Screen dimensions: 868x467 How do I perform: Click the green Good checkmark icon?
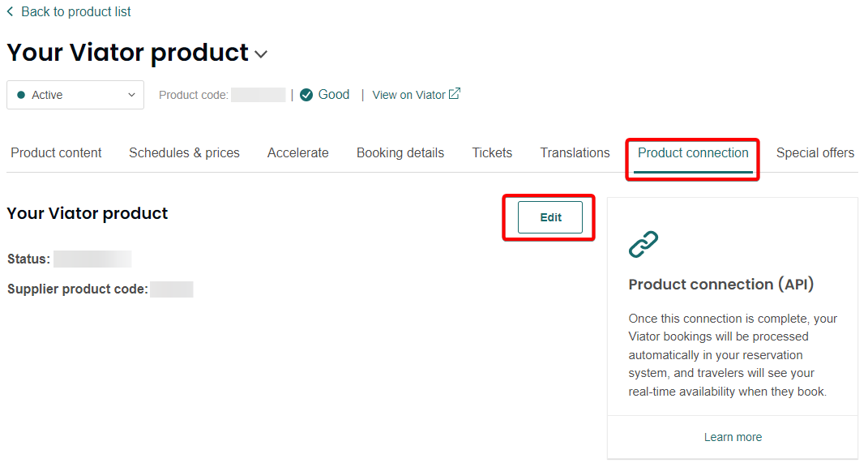coord(306,96)
